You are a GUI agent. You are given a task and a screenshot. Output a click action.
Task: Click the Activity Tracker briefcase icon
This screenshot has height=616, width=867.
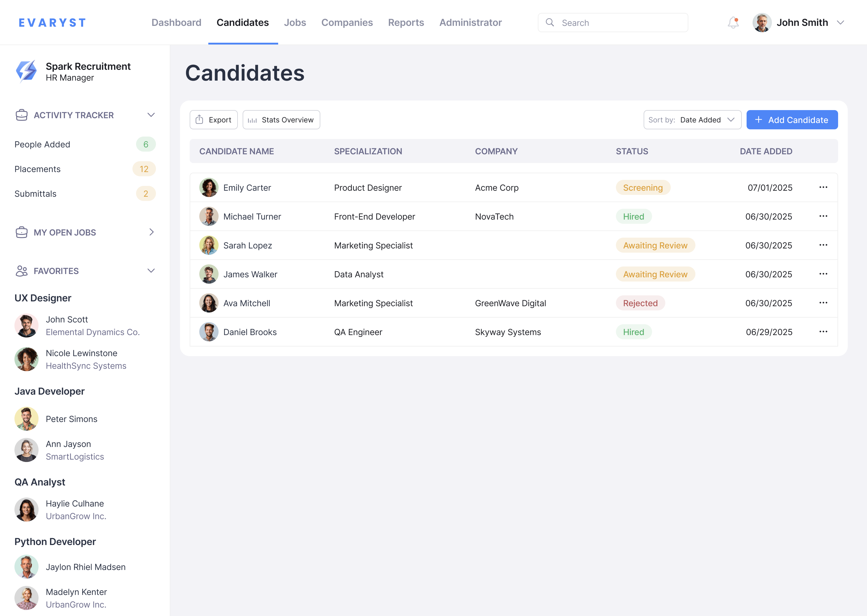[x=22, y=115]
